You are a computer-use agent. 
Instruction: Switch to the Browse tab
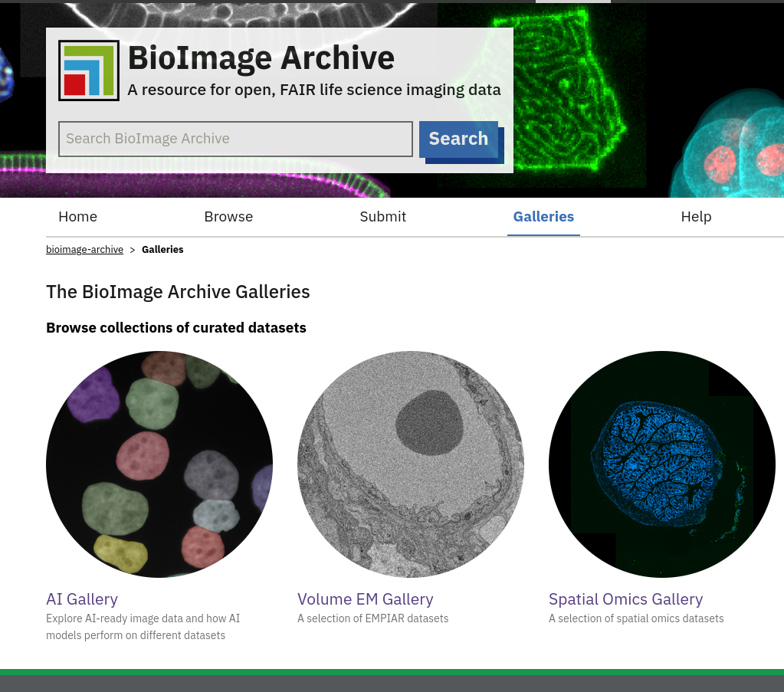coord(228,217)
